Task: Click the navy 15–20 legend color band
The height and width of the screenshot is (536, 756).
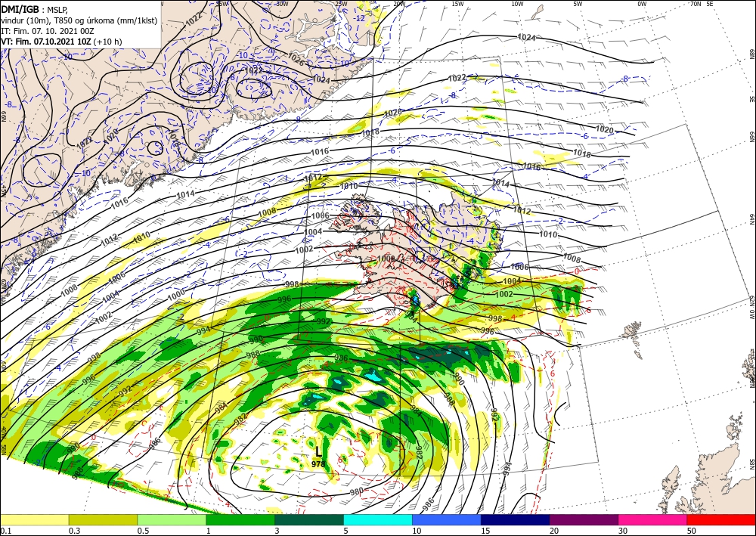Action: (515, 519)
